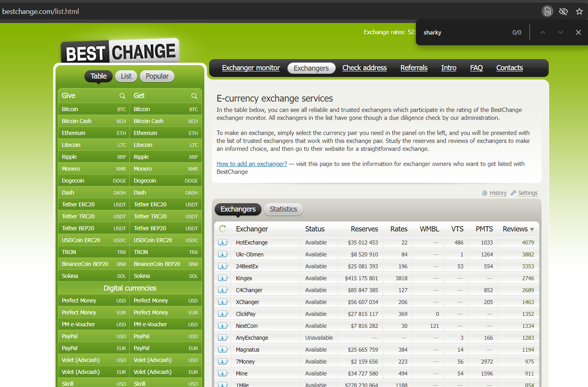
Task: Follow 'How to add an exchanger?' link
Action: 252,164
